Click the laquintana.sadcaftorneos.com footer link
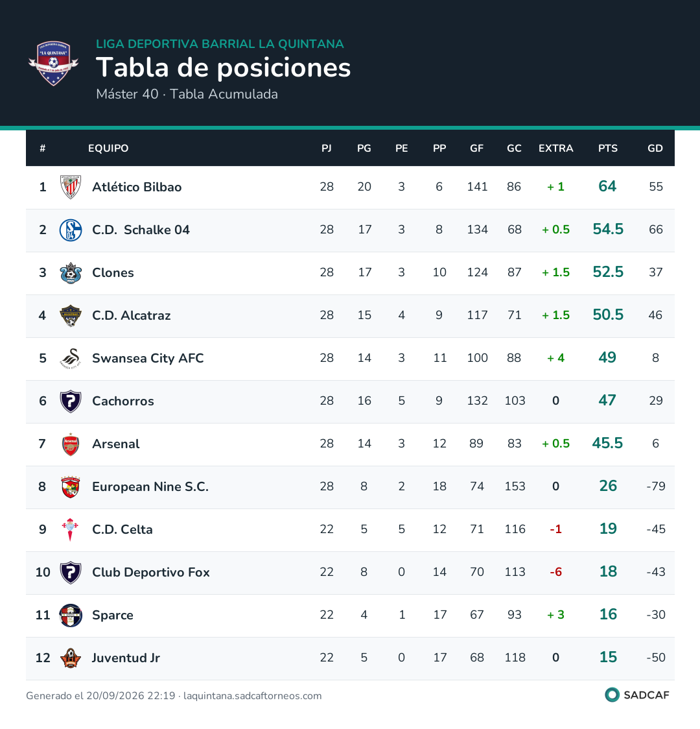 point(252,696)
